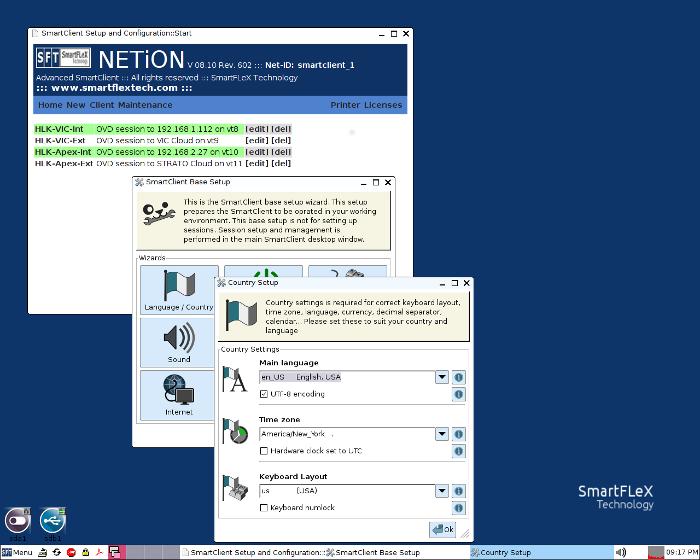Image resolution: width=700 pixels, height=560 pixels.
Task: Show info for Keyboard Layout
Action: pyautogui.click(x=458, y=491)
